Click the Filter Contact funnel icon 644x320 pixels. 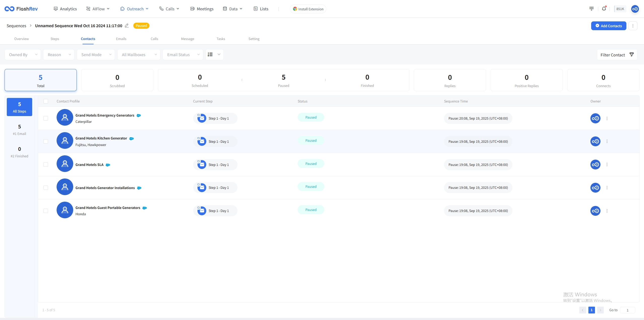[x=631, y=55]
